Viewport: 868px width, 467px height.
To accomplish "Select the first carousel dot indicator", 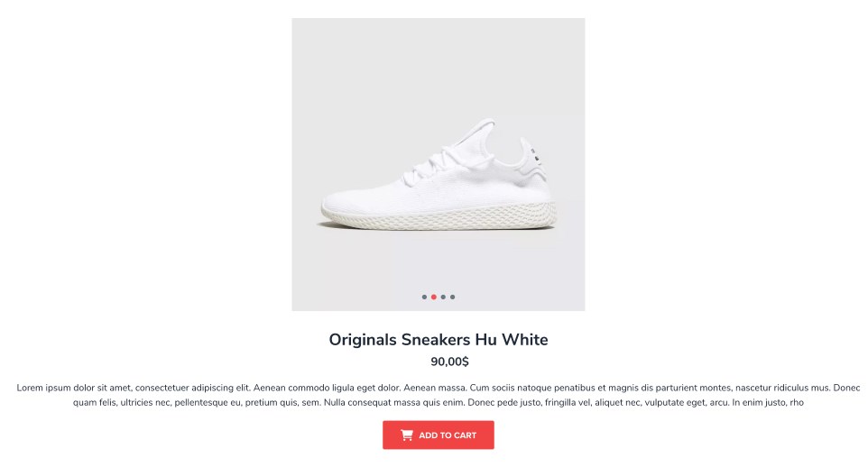I will (425, 298).
